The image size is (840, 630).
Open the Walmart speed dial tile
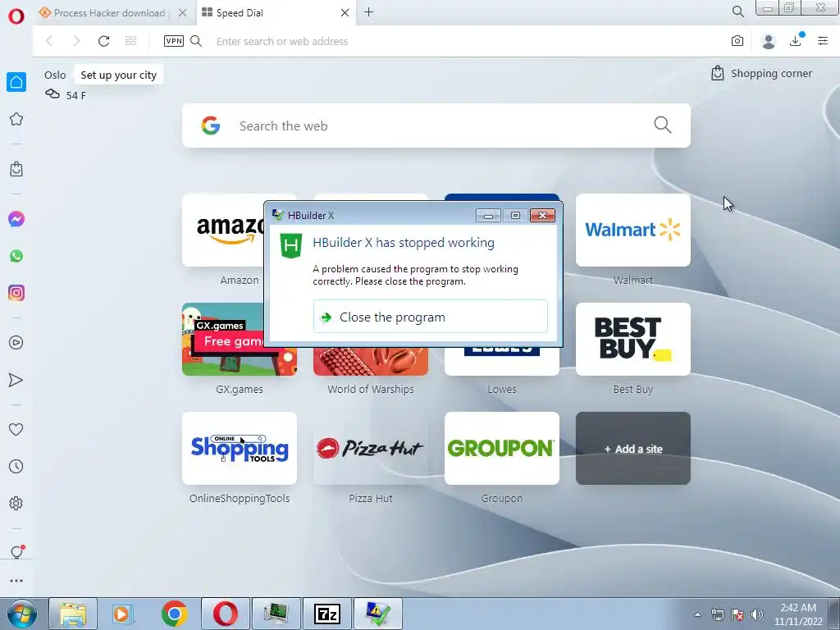click(x=632, y=231)
